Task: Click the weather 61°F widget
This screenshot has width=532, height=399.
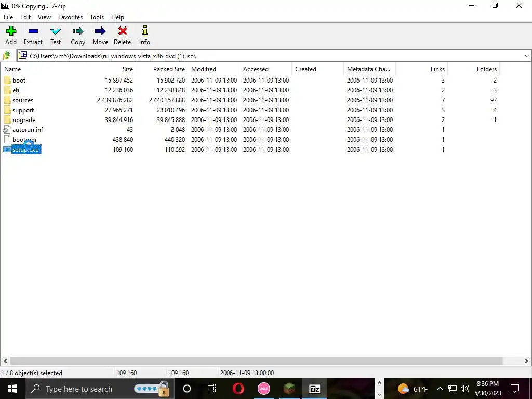Action: click(x=413, y=389)
